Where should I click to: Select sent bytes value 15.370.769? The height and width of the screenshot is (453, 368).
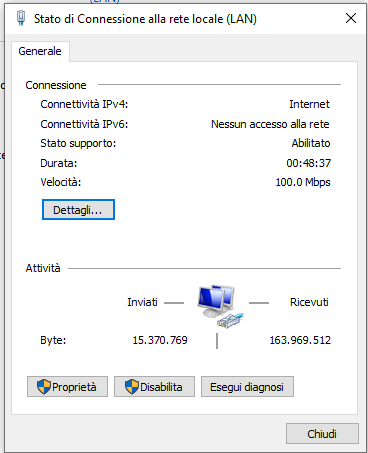[x=160, y=340]
